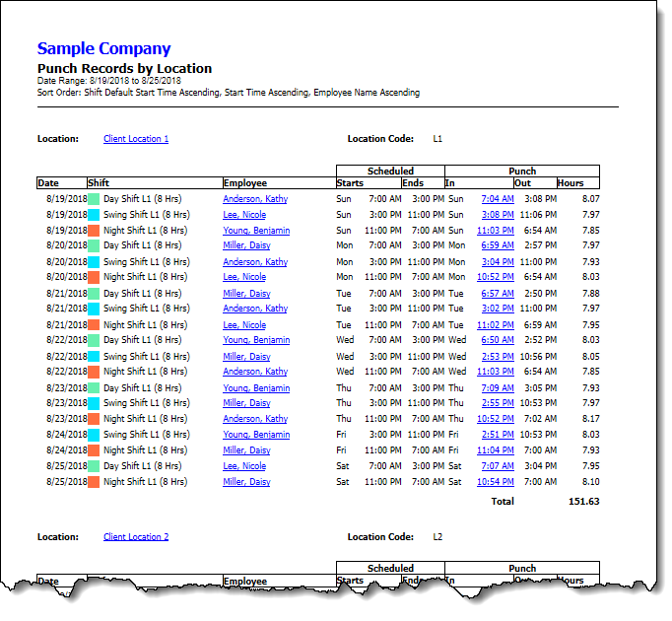The height and width of the screenshot is (621, 672).
Task: Open Miller, Daisy on 8/20/2018 Day Shift
Action: click(x=246, y=244)
